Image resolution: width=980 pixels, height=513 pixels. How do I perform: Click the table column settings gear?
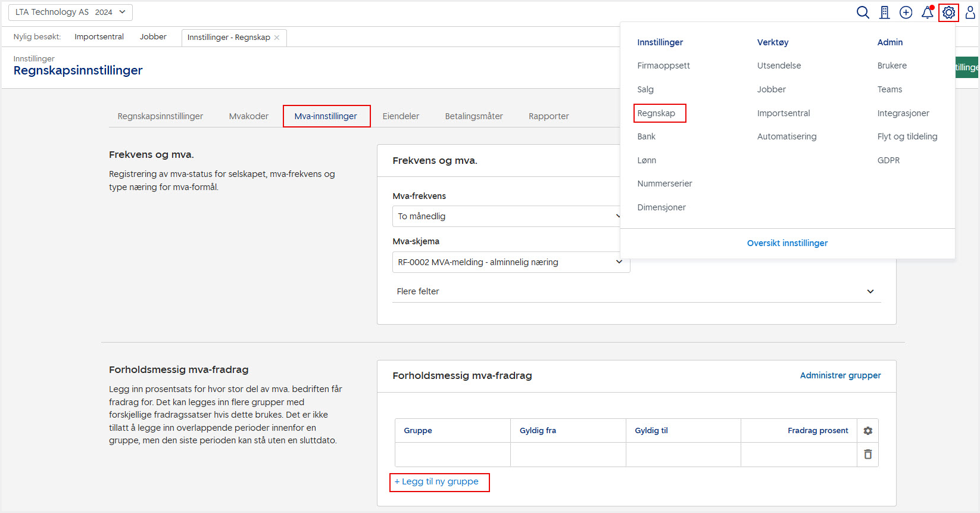click(x=867, y=431)
